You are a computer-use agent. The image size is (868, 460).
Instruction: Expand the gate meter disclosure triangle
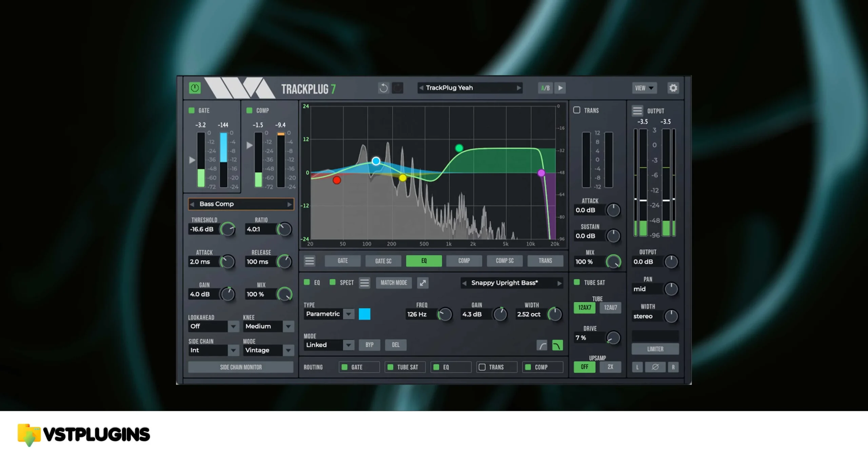tap(192, 160)
